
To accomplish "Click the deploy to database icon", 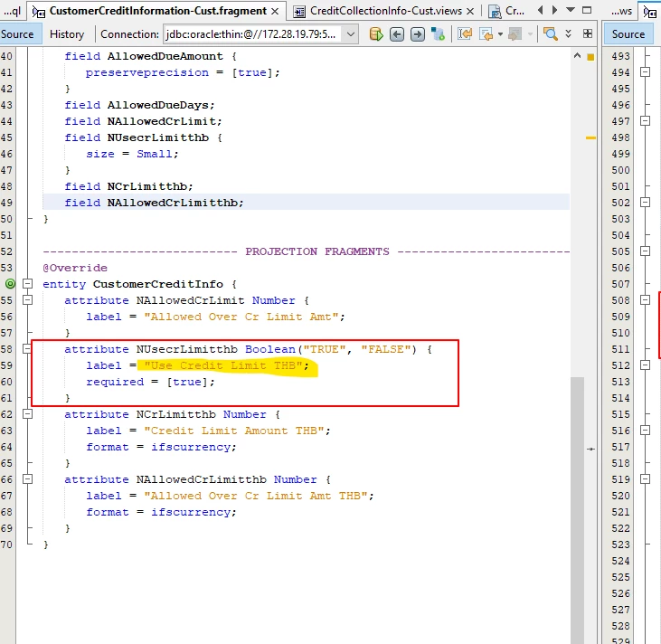I will (x=438, y=34).
